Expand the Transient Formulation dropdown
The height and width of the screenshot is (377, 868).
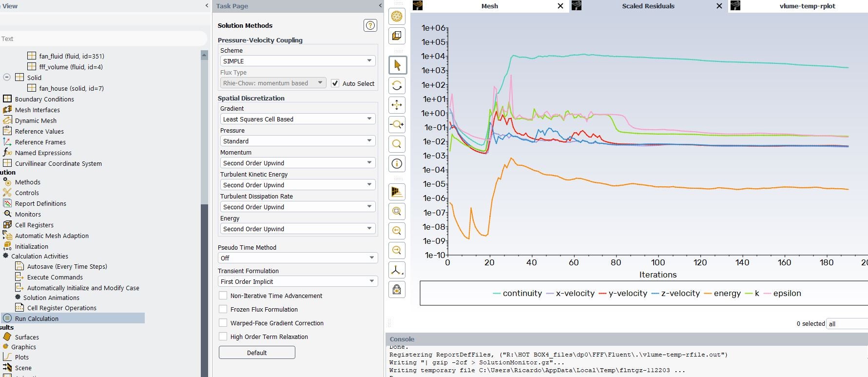click(x=297, y=281)
